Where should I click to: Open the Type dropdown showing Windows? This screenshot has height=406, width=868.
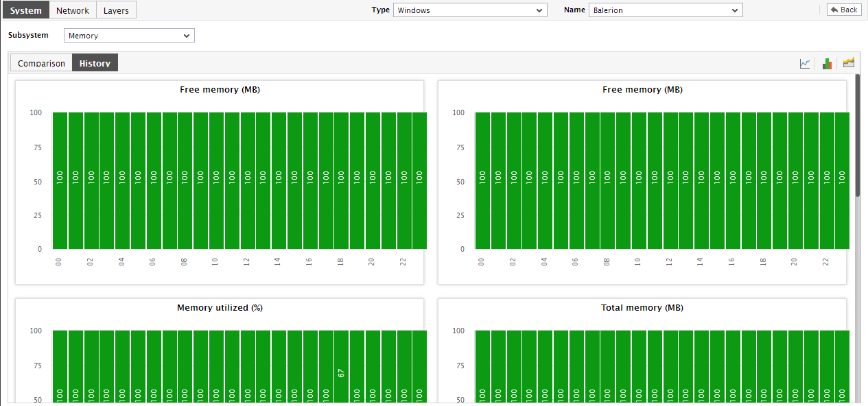point(470,10)
